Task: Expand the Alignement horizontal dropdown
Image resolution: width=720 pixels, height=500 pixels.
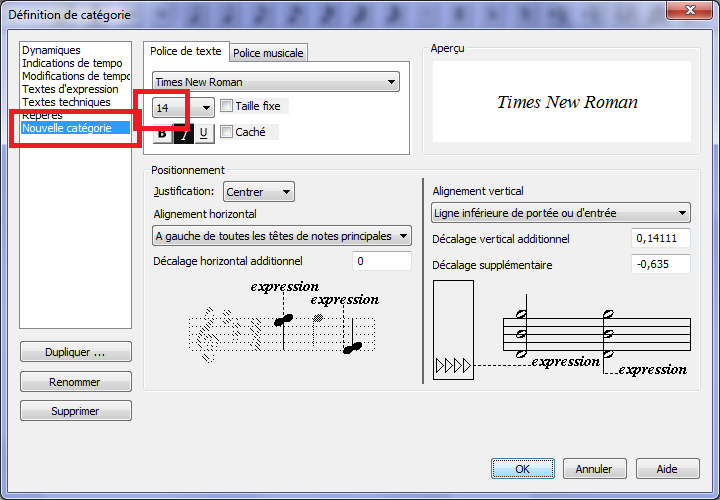Action: pyautogui.click(x=282, y=236)
